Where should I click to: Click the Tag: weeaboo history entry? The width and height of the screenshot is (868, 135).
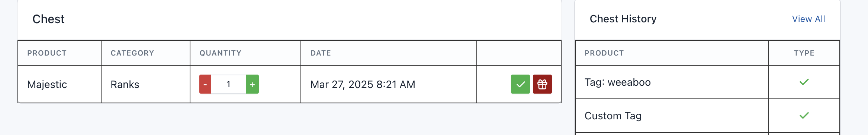(618, 82)
